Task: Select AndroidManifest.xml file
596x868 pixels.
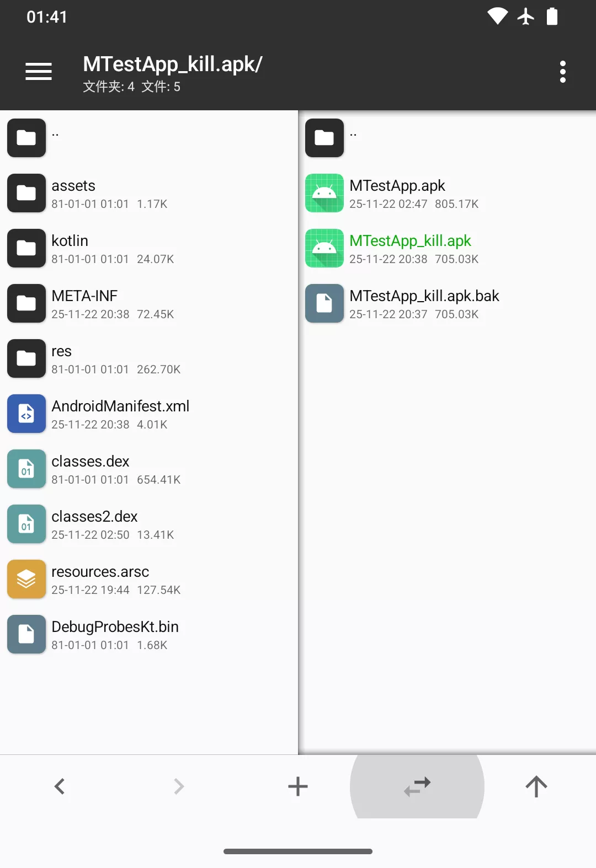Action: click(149, 414)
